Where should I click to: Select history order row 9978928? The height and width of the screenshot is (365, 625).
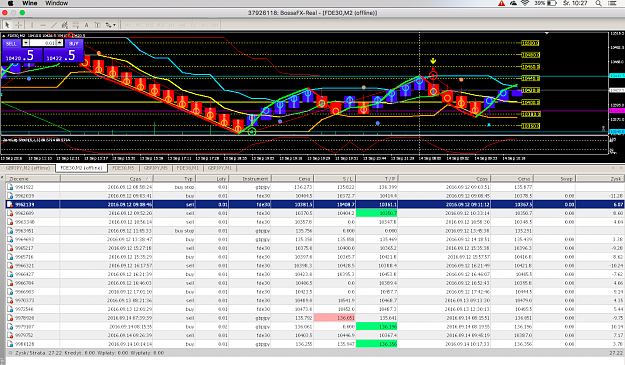click(x=315, y=318)
